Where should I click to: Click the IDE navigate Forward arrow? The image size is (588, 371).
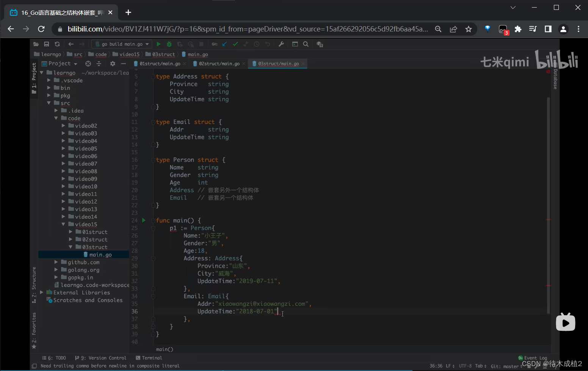(x=82, y=44)
